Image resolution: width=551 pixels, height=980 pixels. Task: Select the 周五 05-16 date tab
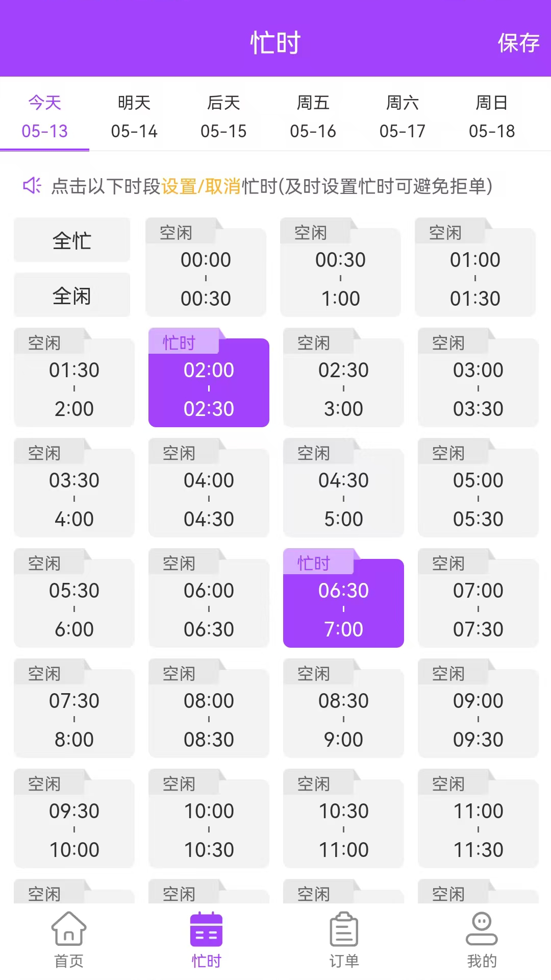313,116
